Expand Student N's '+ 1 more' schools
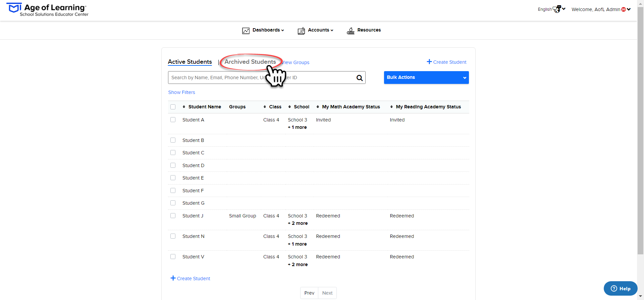 click(x=297, y=244)
